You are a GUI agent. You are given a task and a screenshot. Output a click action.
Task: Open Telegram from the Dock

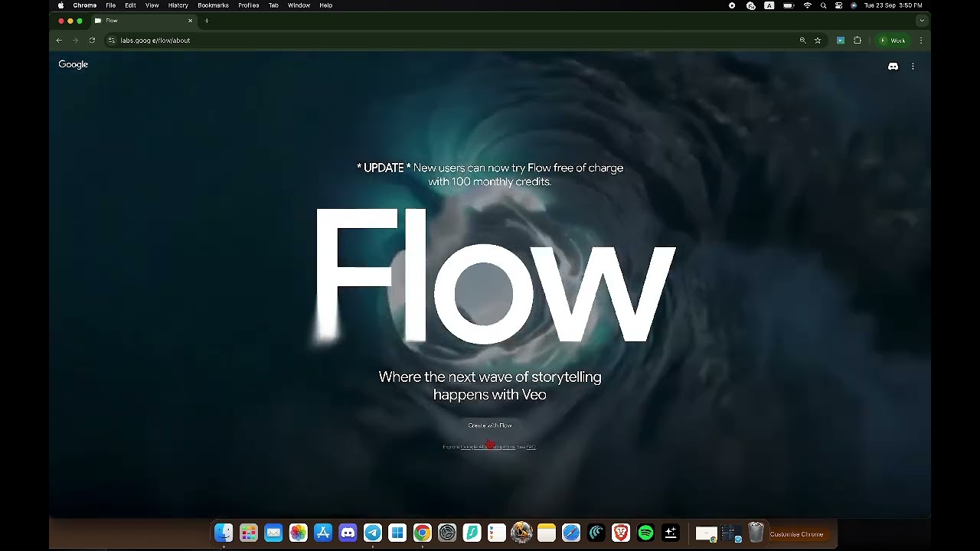[x=373, y=533]
